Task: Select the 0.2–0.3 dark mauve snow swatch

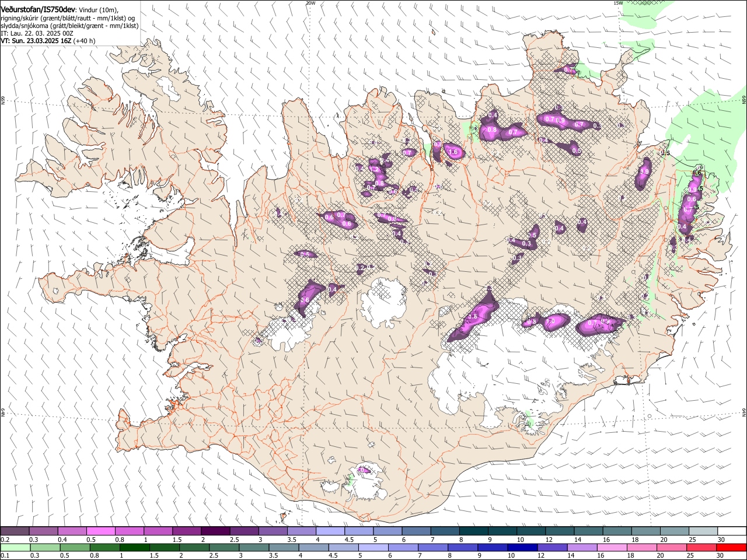Action: coord(15,531)
